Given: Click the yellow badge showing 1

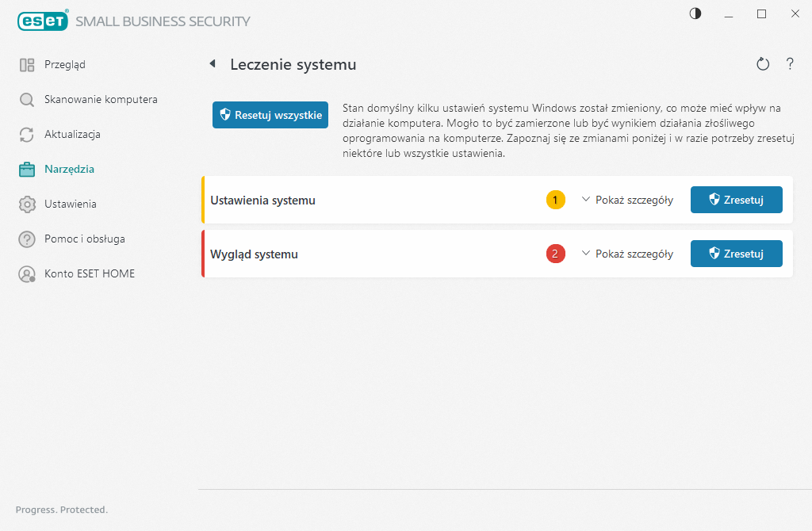Looking at the screenshot, I should point(556,200).
